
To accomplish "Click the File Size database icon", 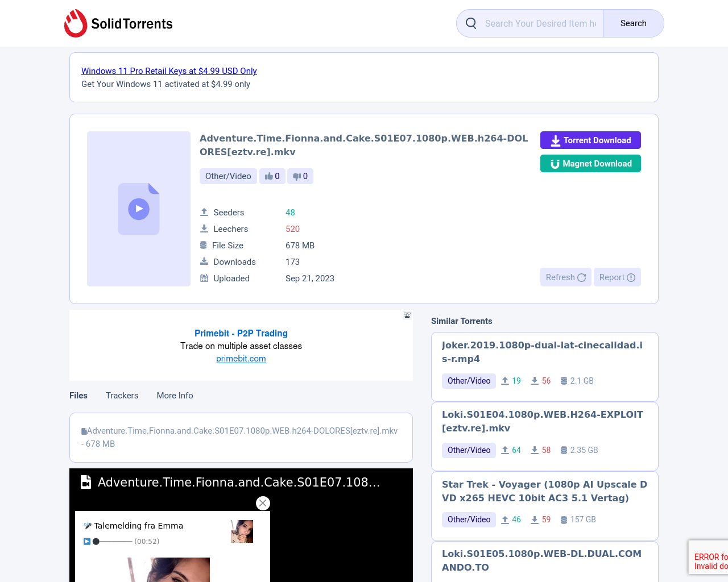I will (204, 245).
